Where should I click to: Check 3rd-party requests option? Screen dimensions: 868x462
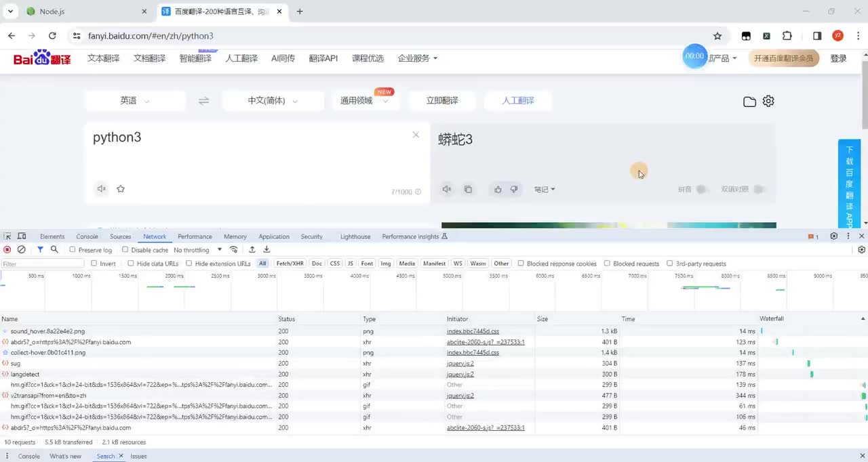pyautogui.click(x=670, y=264)
